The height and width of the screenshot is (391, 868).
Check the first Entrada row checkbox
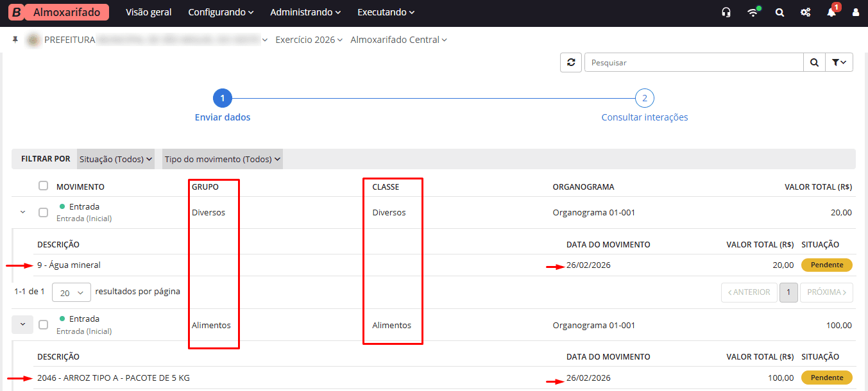click(43, 211)
